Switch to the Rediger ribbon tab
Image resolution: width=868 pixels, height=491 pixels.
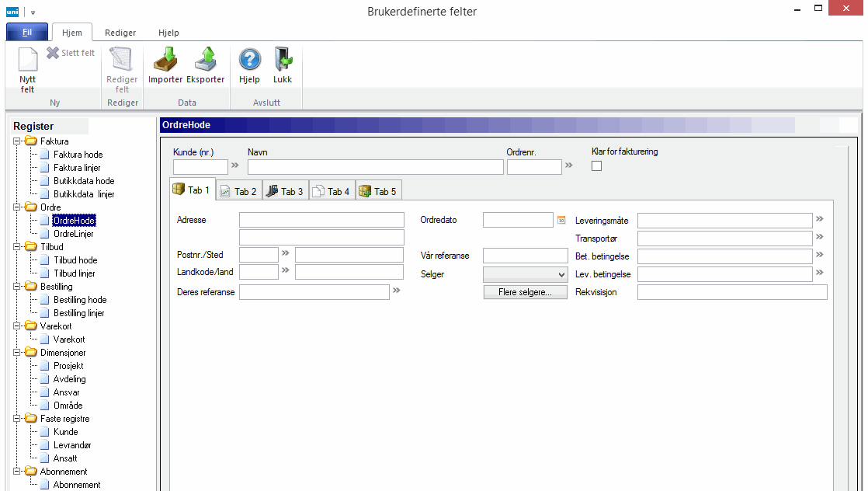tap(120, 33)
